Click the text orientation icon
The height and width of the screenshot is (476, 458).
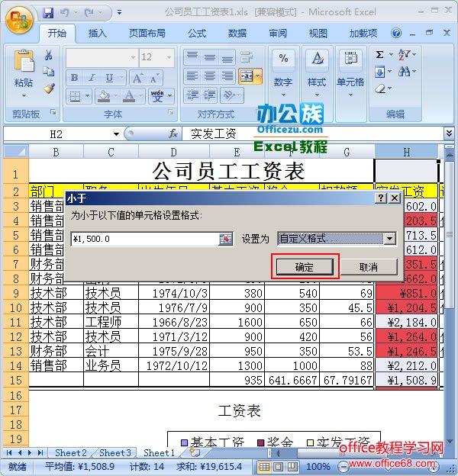point(229,95)
